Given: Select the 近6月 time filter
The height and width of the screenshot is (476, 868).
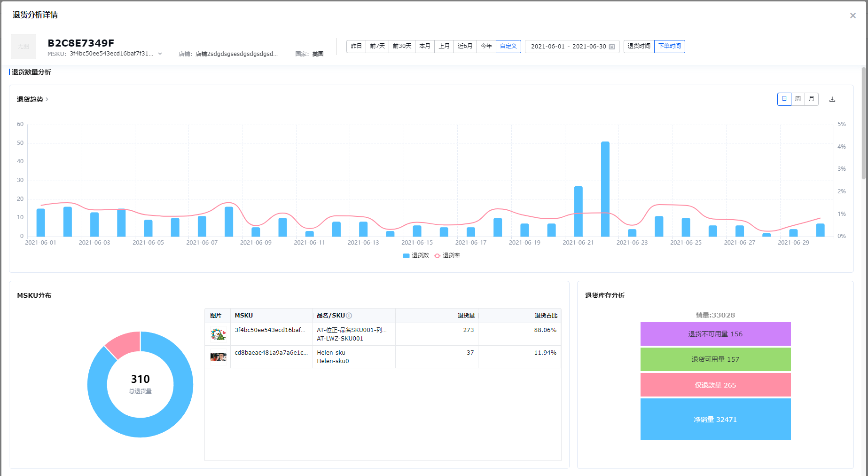Looking at the screenshot, I should pyautogui.click(x=465, y=46).
